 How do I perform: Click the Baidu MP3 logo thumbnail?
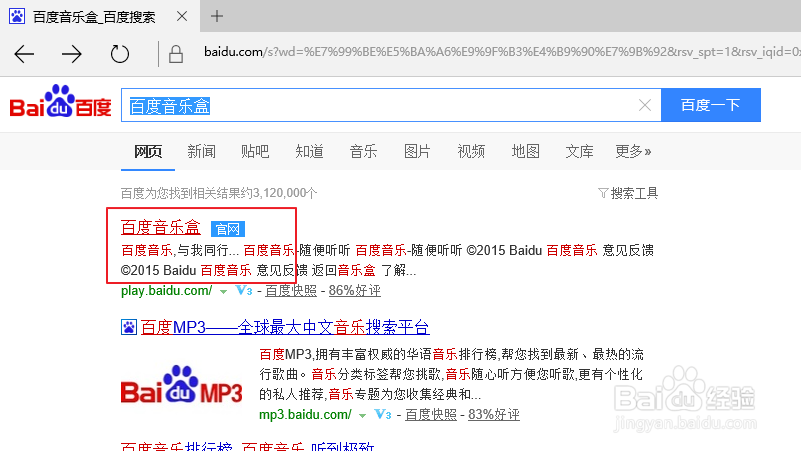pyautogui.click(x=181, y=385)
